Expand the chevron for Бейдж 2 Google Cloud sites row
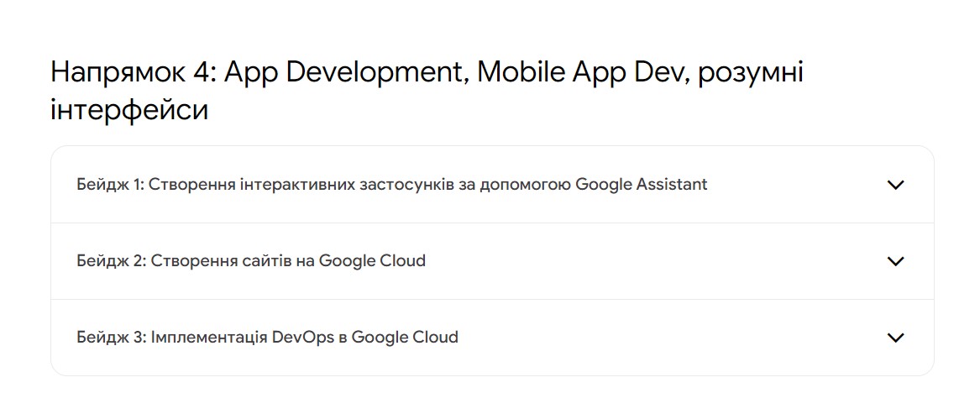This screenshot has height=414, width=980. click(896, 261)
